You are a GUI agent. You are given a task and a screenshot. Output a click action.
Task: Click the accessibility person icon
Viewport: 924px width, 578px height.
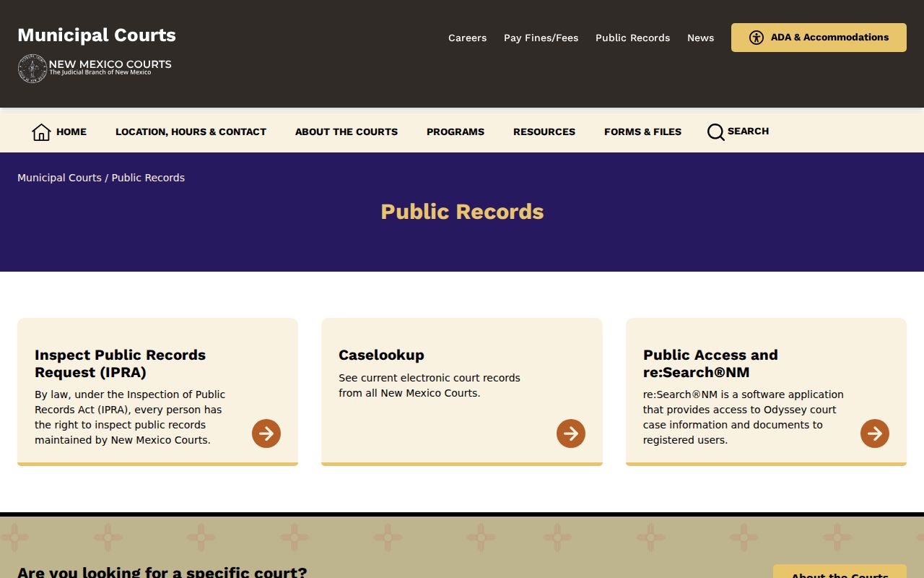tap(757, 38)
